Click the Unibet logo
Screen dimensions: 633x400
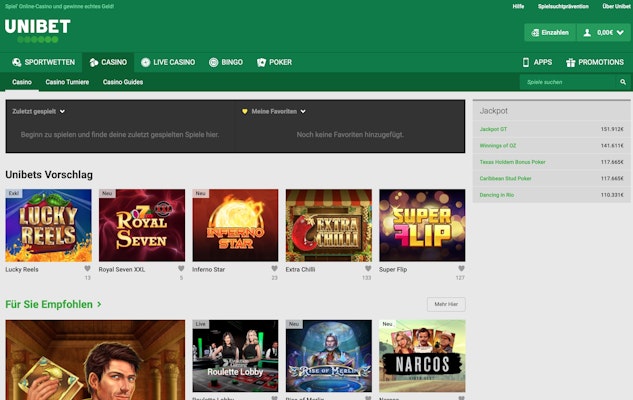click(38, 31)
